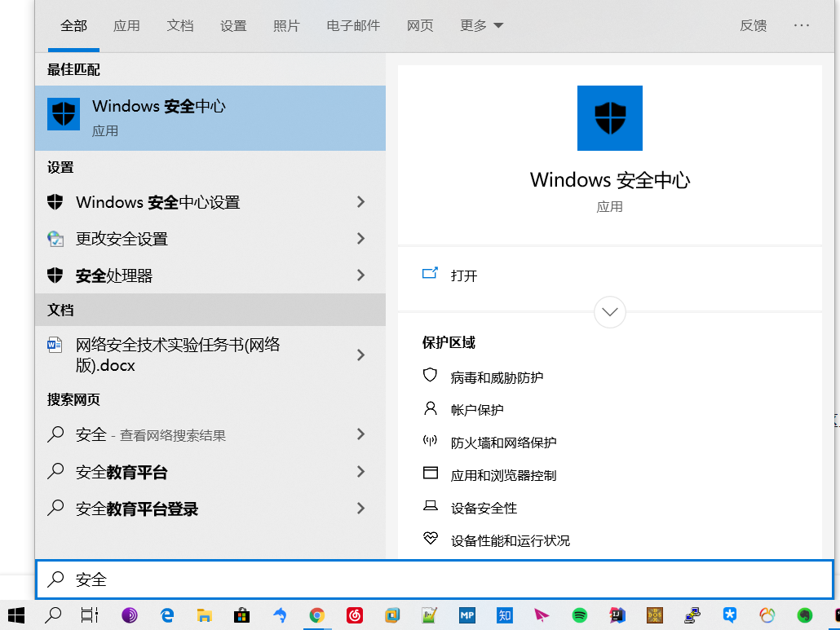Open the purple Tor Browser taskbar icon
This screenshot has width=840, height=630.
[129, 615]
